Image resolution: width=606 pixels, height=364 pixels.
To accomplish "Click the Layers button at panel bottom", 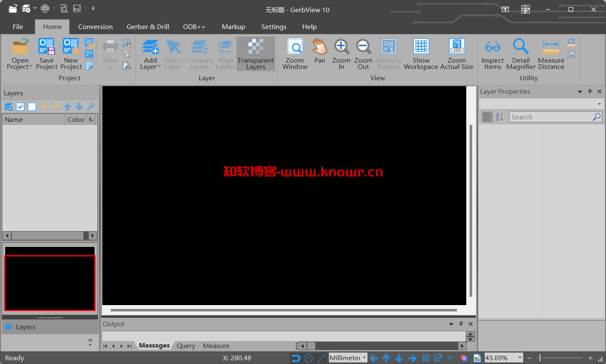I will [x=50, y=327].
